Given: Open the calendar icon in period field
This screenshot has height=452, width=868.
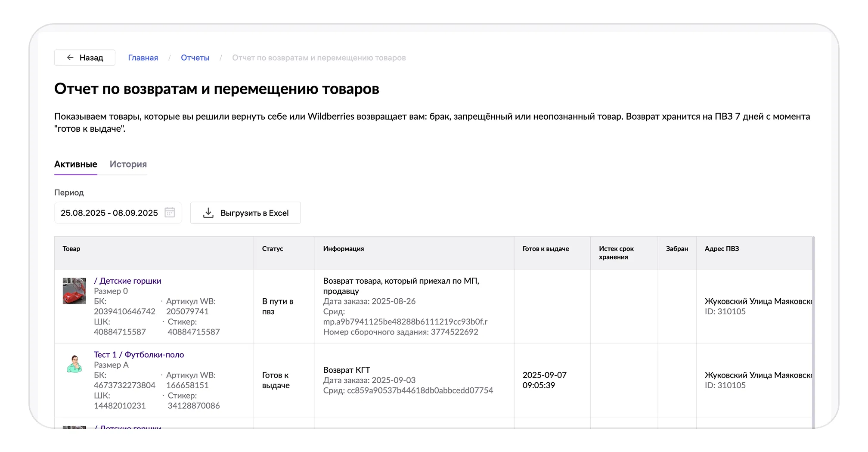Looking at the screenshot, I should (170, 213).
